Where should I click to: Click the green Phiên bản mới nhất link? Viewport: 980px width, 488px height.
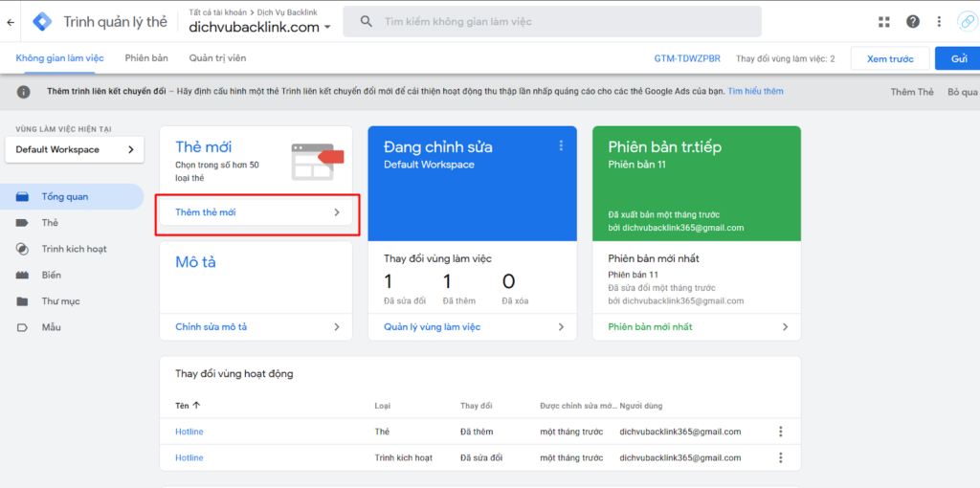(x=650, y=327)
